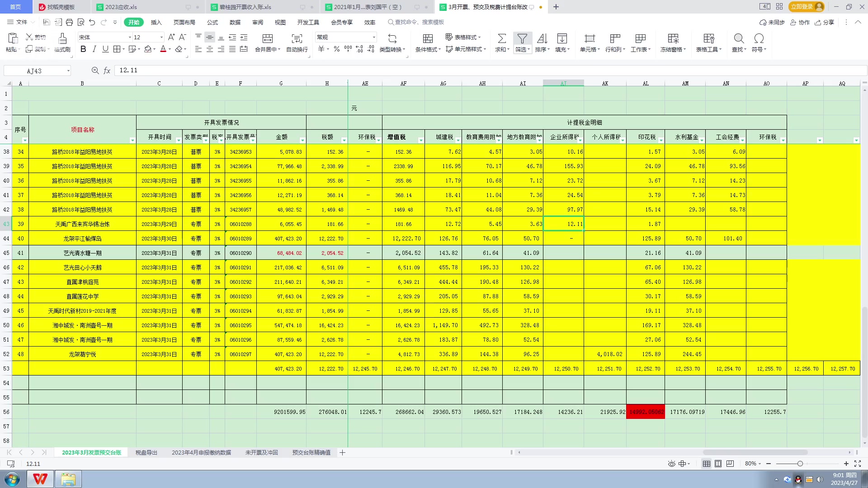868x488 pixels.
Task: Click the Symbol (符号) omega icon
Action: coord(759,38)
